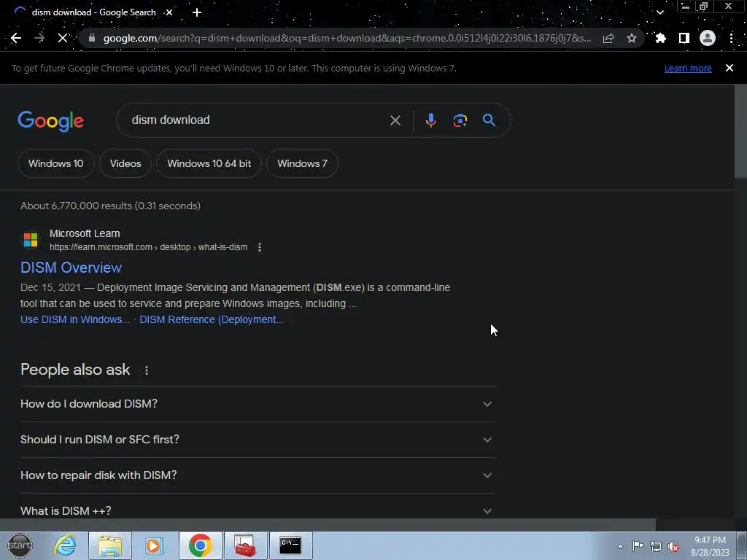Viewport: 747px width, 560px height.
Task: Dismiss the Windows 7 update notice
Action: [x=729, y=68]
